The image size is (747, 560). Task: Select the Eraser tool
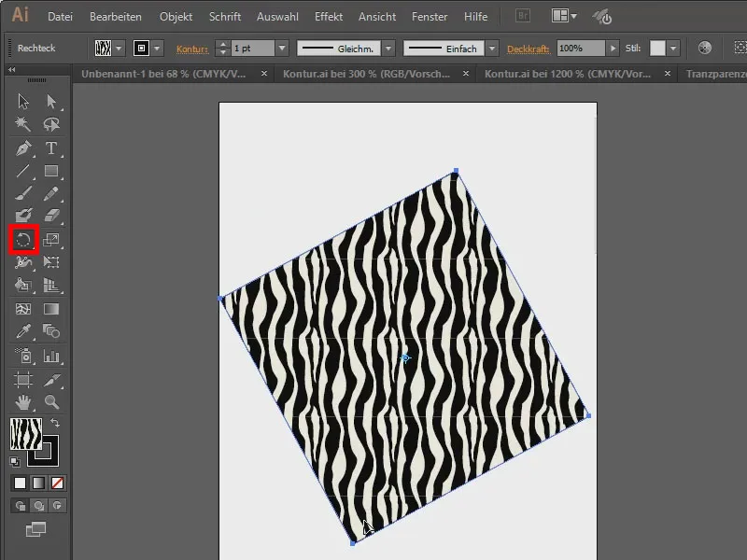pyautogui.click(x=51, y=216)
